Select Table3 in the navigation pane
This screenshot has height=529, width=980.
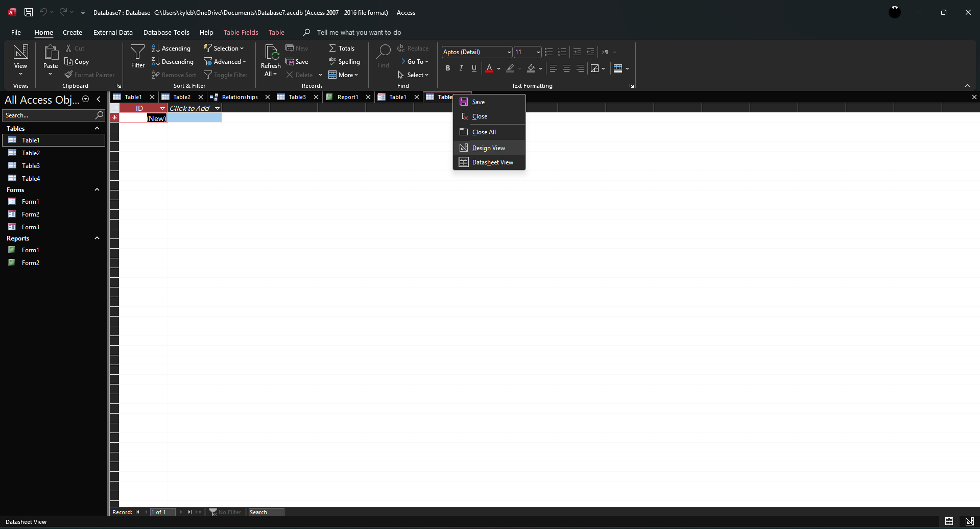[x=54, y=165]
